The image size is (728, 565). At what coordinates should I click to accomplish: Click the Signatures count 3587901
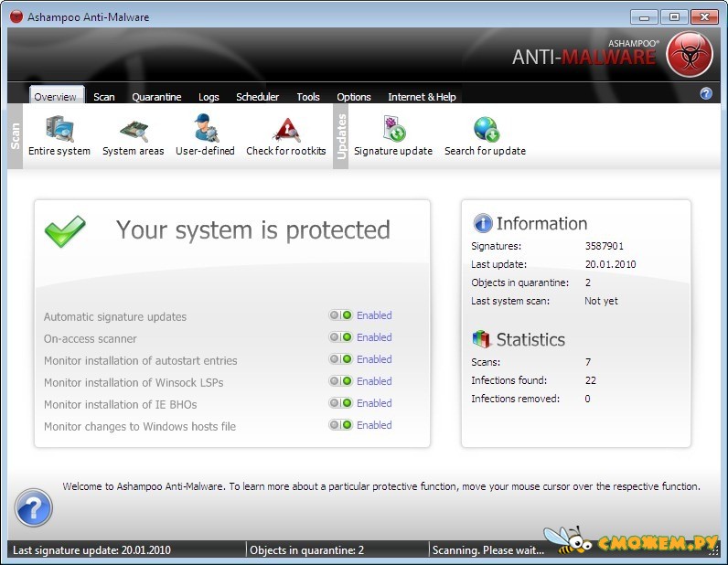[604, 246]
